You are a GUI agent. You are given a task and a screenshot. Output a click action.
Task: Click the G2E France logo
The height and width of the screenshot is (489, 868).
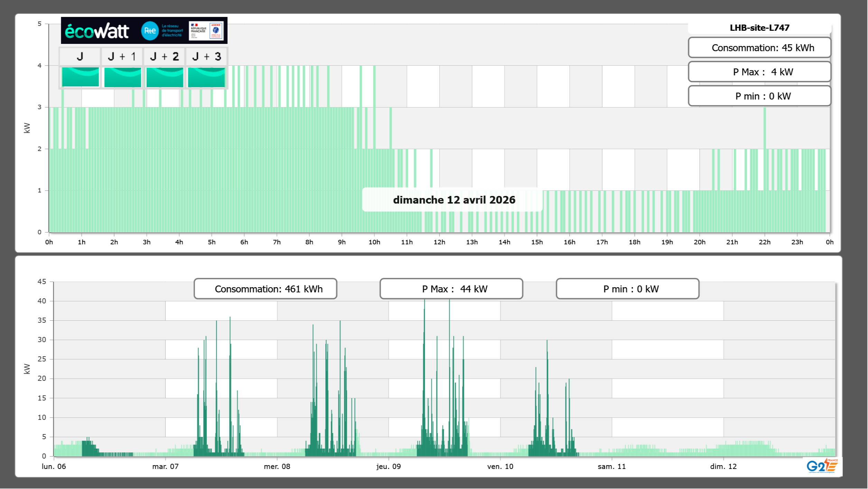coord(822,466)
